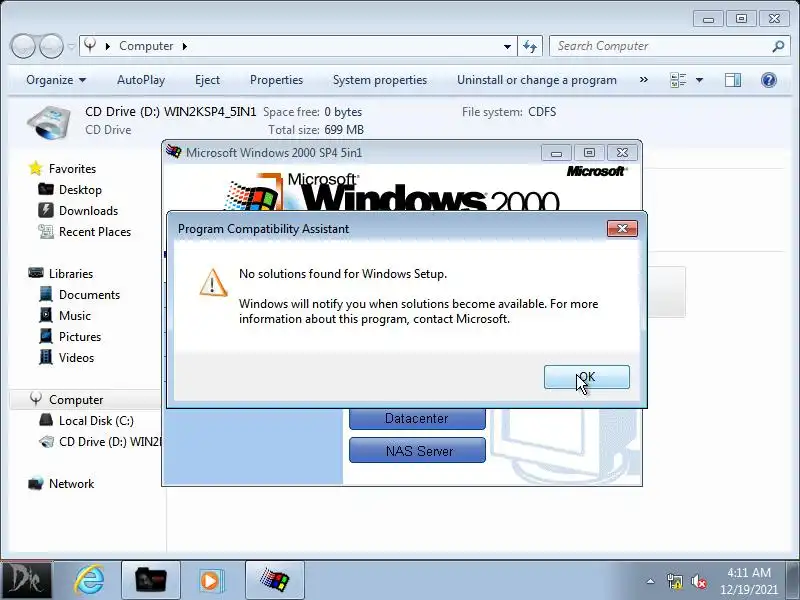Switch to Windows 2000 setup taskbar button
Screen dimensions: 800x600
tap(274, 580)
